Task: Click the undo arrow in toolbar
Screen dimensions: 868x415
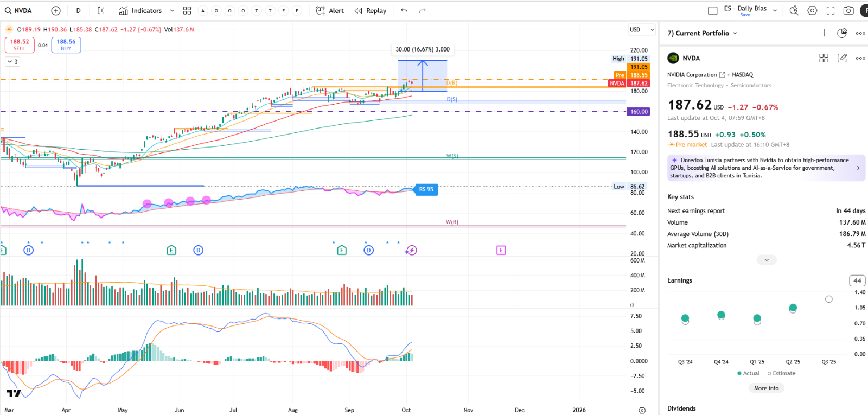Action: (x=404, y=11)
